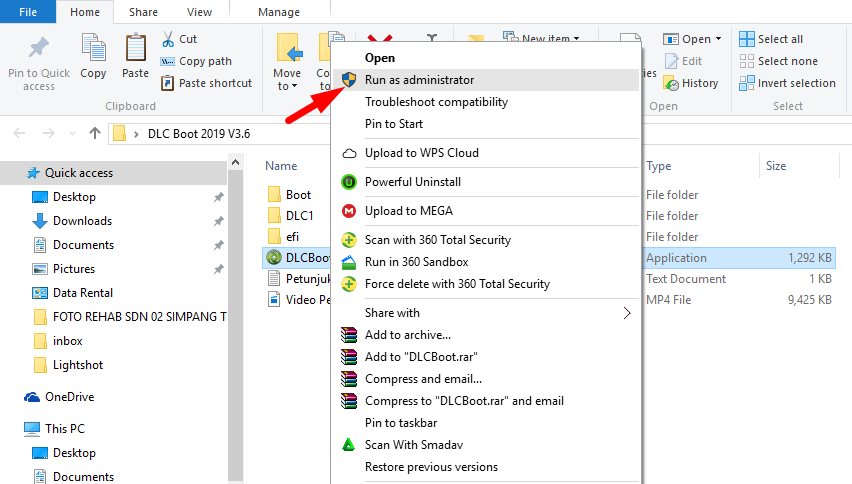Select the efi folder in file list
The width and height of the screenshot is (852, 484).
[292, 237]
